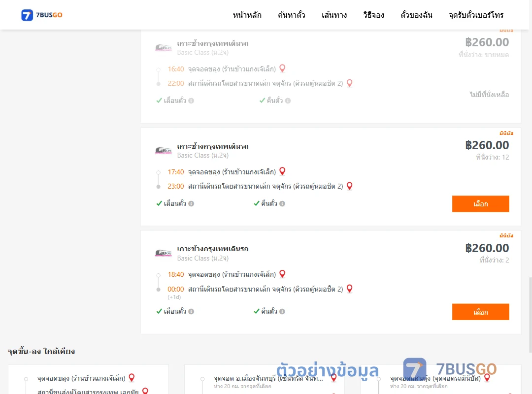Click map pin beside 16:40 departure stop
Screen dimensions: 532x394
pyautogui.click(x=282, y=68)
